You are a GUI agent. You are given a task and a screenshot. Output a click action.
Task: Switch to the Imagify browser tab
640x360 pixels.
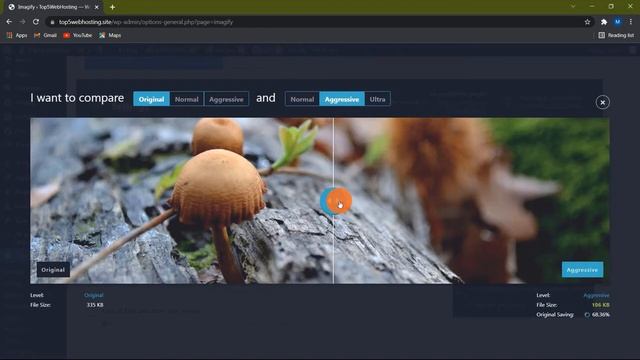click(53, 7)
